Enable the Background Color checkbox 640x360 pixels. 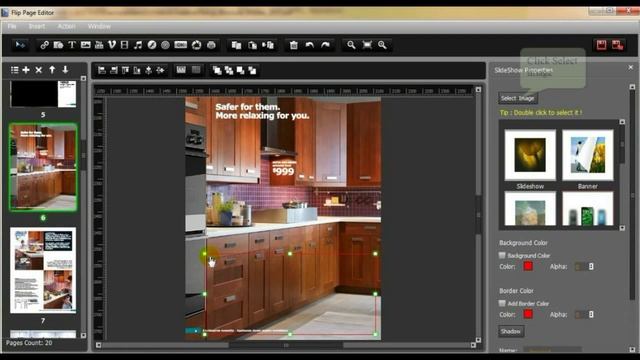click(502, 255)
